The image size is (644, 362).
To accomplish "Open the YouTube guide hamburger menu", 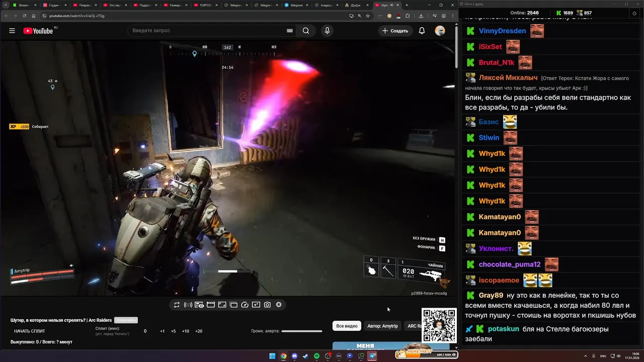I will [12, 31].
